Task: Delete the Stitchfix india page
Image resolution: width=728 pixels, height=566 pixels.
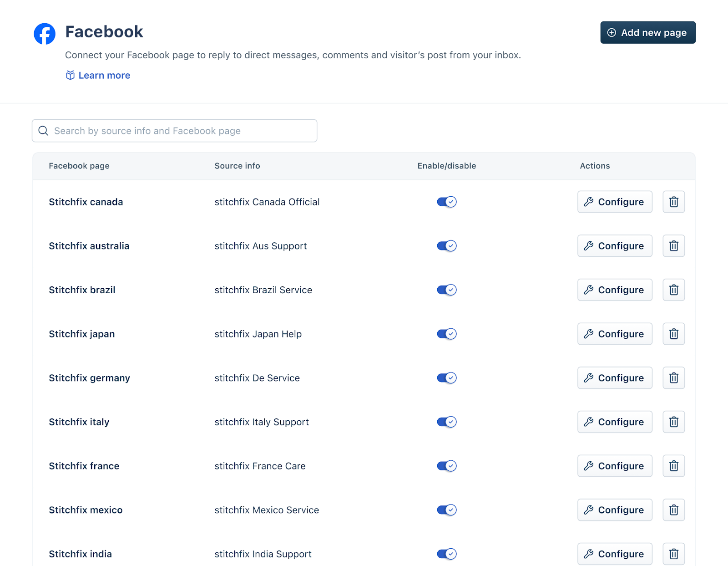Action: point(673,554)
